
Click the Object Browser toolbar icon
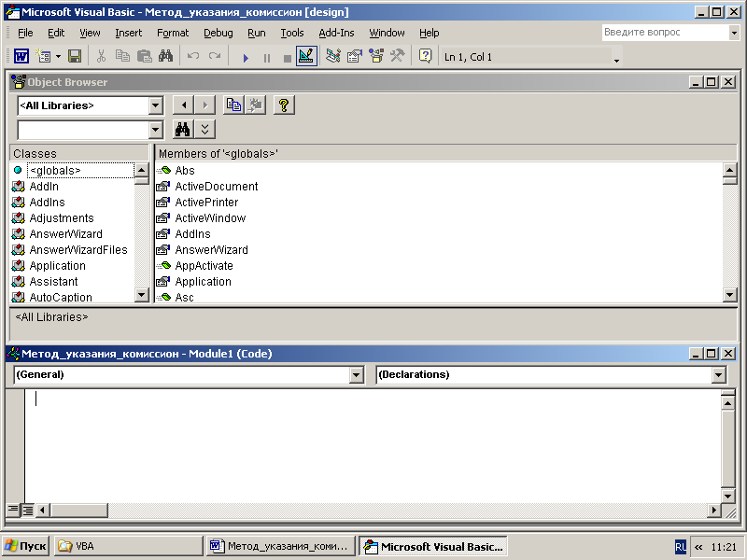376,57
